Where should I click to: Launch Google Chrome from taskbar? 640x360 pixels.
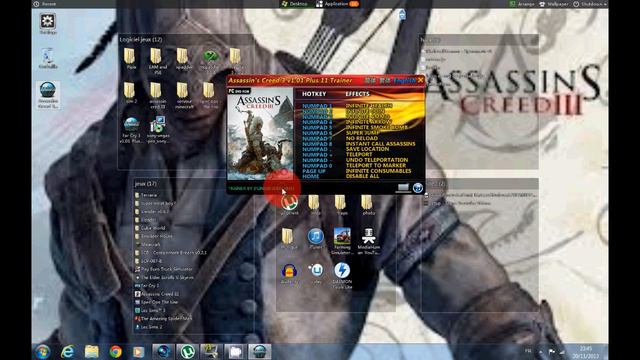116,351
